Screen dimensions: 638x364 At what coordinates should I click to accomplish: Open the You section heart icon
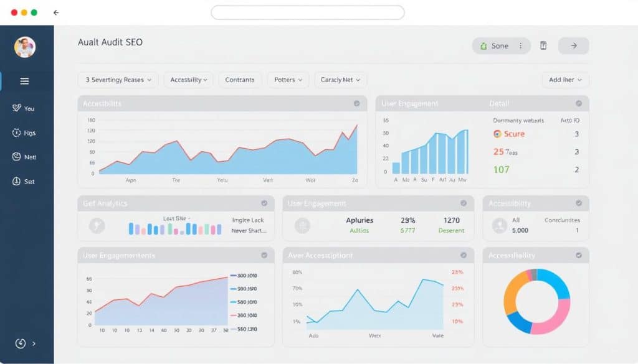[x=17, y=108]
